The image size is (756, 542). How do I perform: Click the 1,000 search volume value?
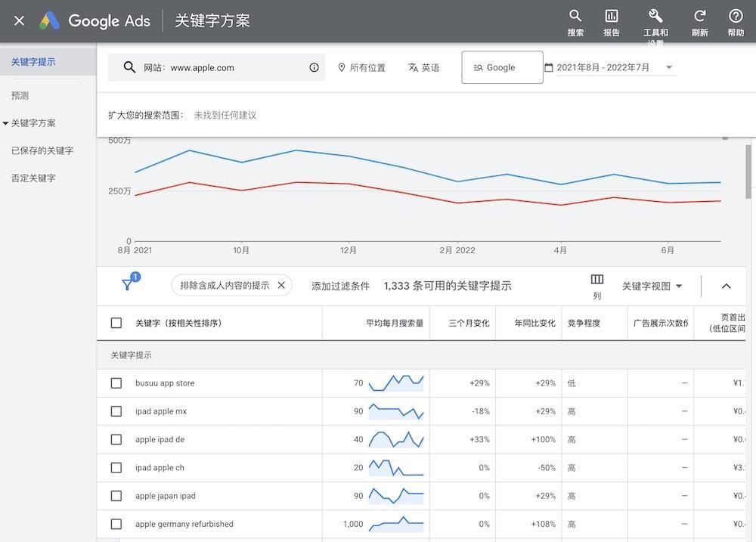[x=353, y=524]
